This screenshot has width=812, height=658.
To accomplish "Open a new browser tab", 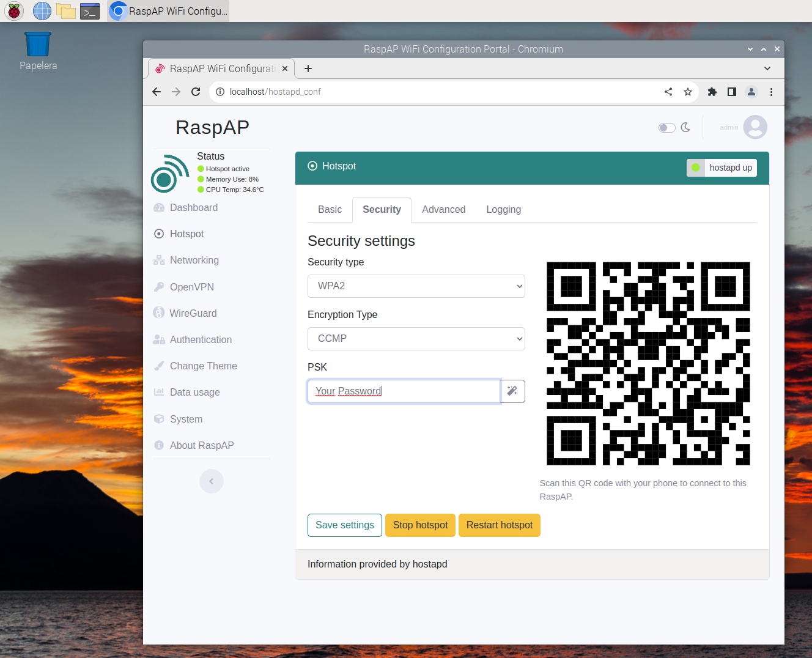I will coord(308,68).
